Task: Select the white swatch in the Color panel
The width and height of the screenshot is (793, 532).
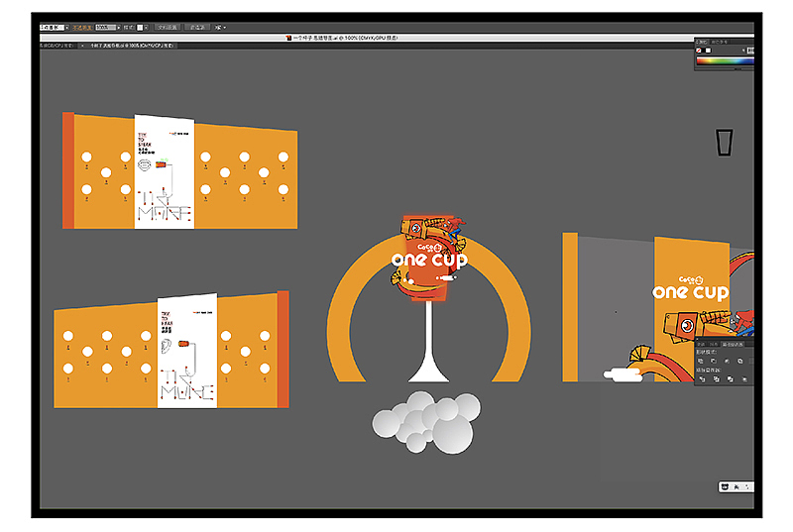Action: 708,51
